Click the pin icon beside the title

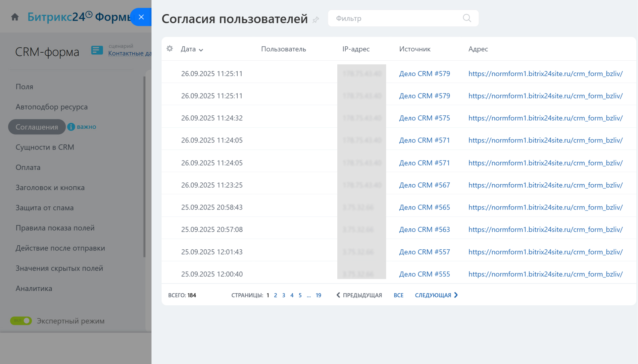(x=315, y=20)
